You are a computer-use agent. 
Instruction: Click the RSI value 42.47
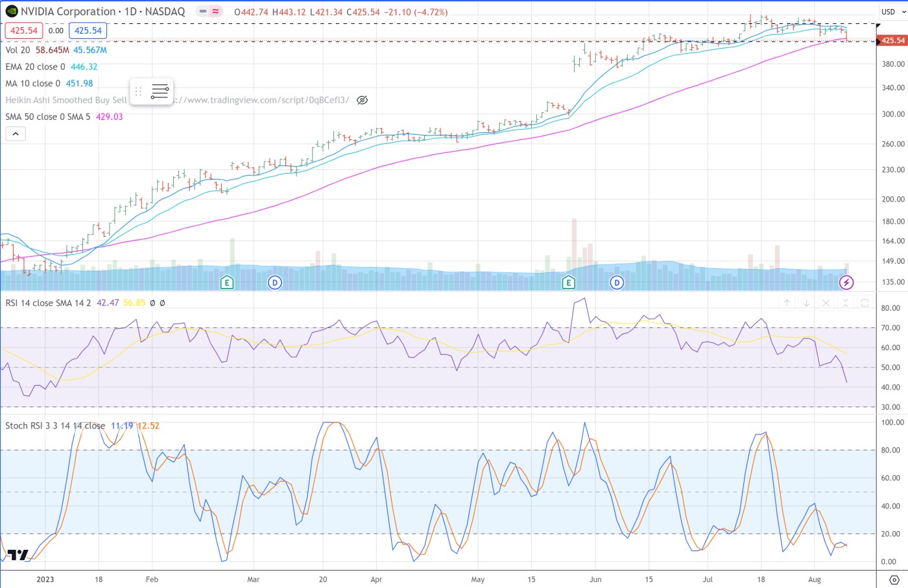(108, 303)
